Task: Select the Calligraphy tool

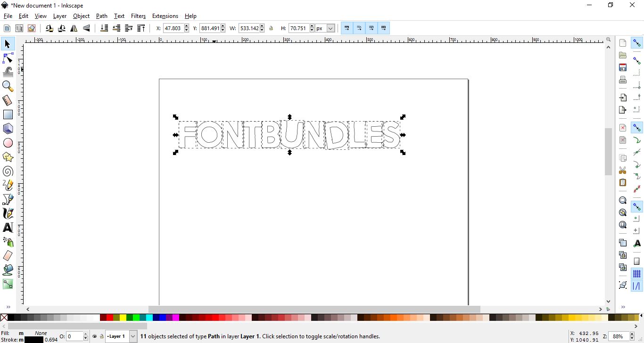Action: coord(8,213)
